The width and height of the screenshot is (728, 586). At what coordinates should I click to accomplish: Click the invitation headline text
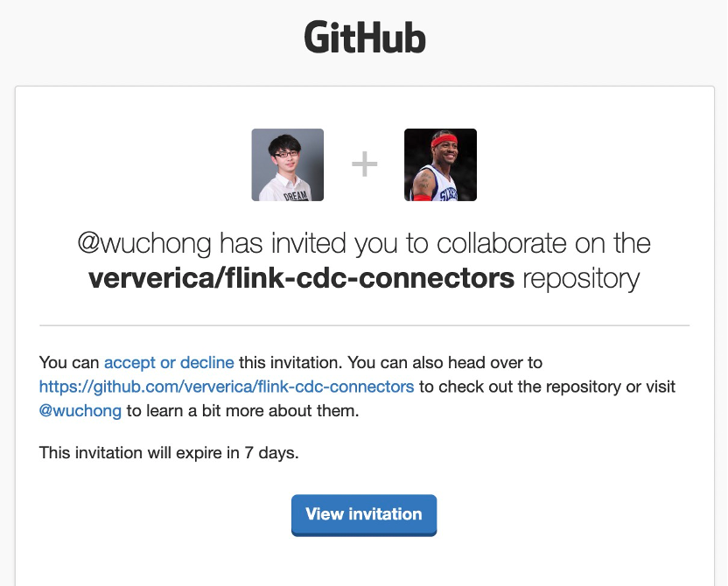[364, 261]
